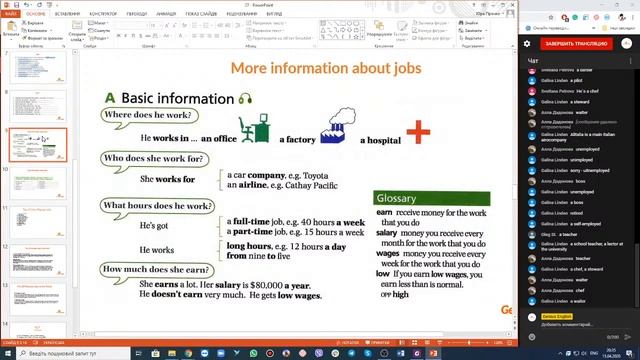Click the Windows taskbar search field
The width and height of the screenshot is (640, 360).
[73, 353]
